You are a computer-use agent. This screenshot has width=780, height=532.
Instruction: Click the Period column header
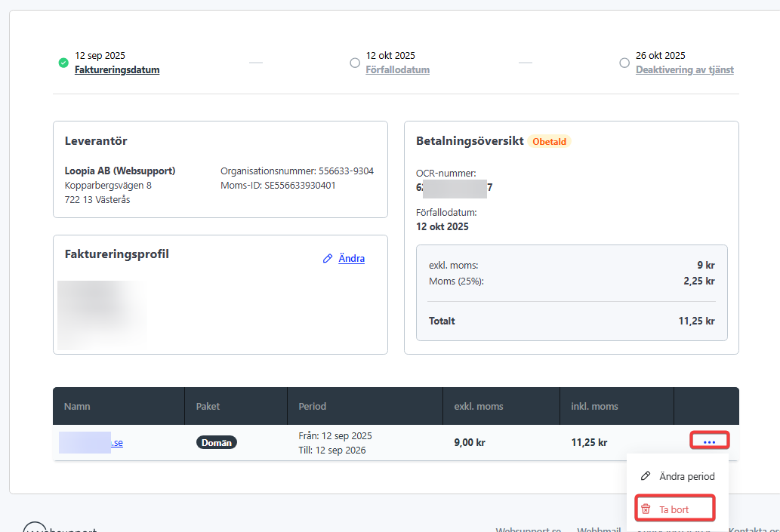click(313, 406)
